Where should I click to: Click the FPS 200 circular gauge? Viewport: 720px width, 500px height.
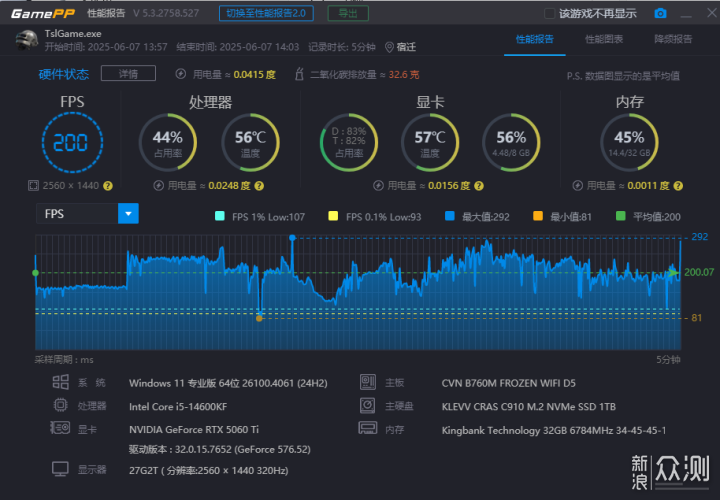[72, 143]
